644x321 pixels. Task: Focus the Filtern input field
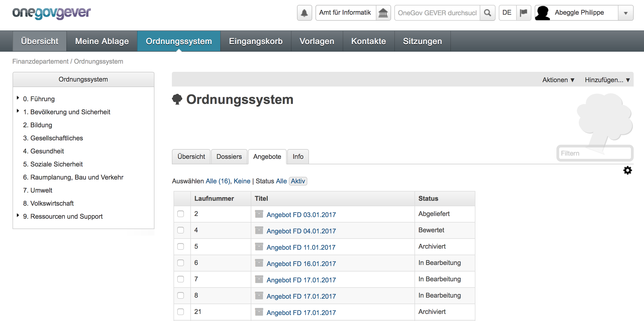(595, 153)
